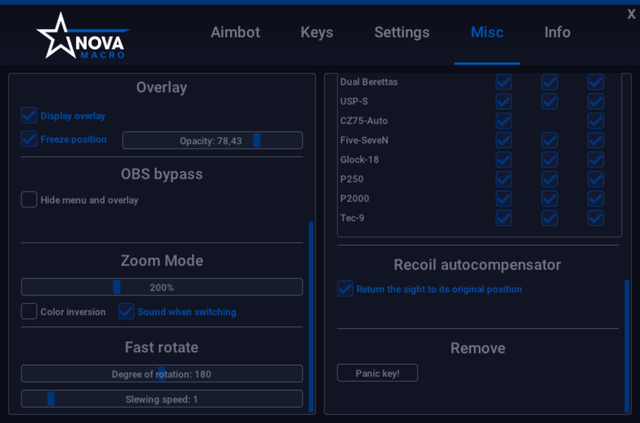The height and width of the screenshot is (423, 640).
Task: Toggle last checkbox in CZ75-Auto row
Action: pos(596,121)
